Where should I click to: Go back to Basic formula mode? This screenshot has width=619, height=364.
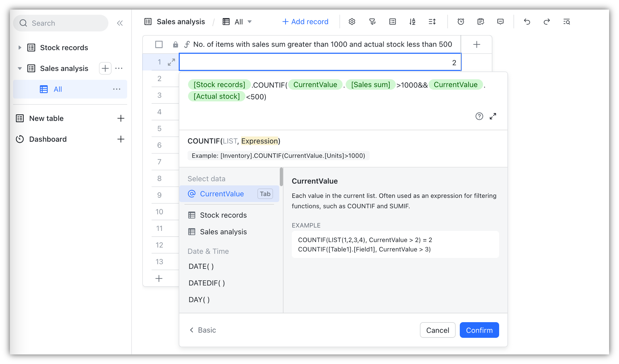click(203, 330)
